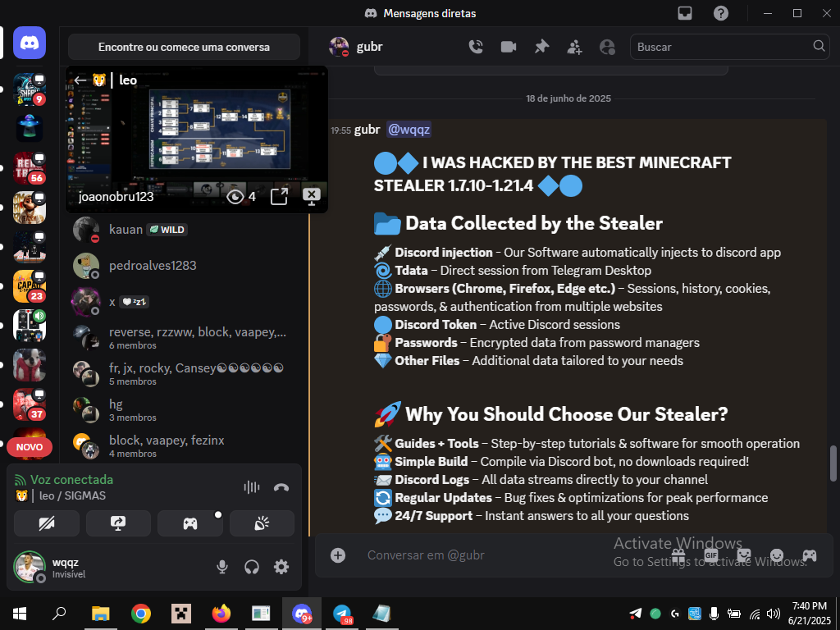Viewport: 840px width, 630px height.
Task: Open the sticker picker
Action: click(x=744, y=555)
